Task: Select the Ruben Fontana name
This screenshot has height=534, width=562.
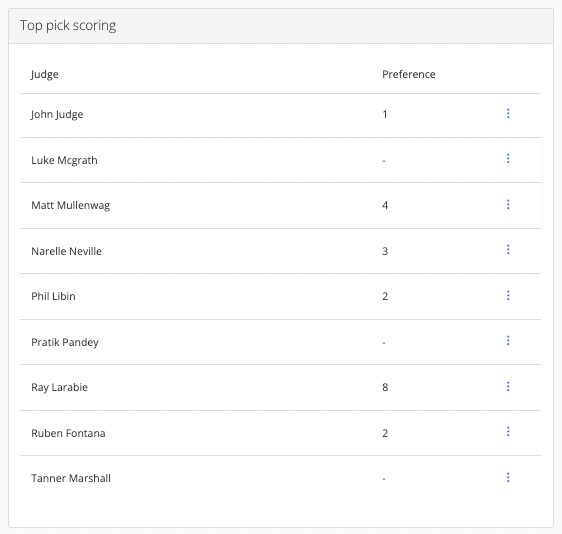Action: [68, 433]
